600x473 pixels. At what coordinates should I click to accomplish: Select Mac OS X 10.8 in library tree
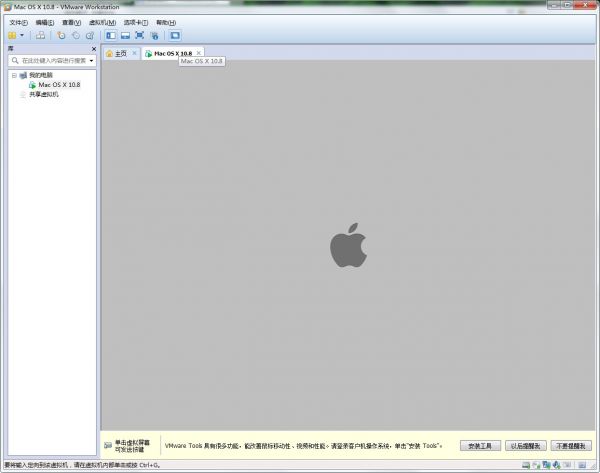point(59,85)
